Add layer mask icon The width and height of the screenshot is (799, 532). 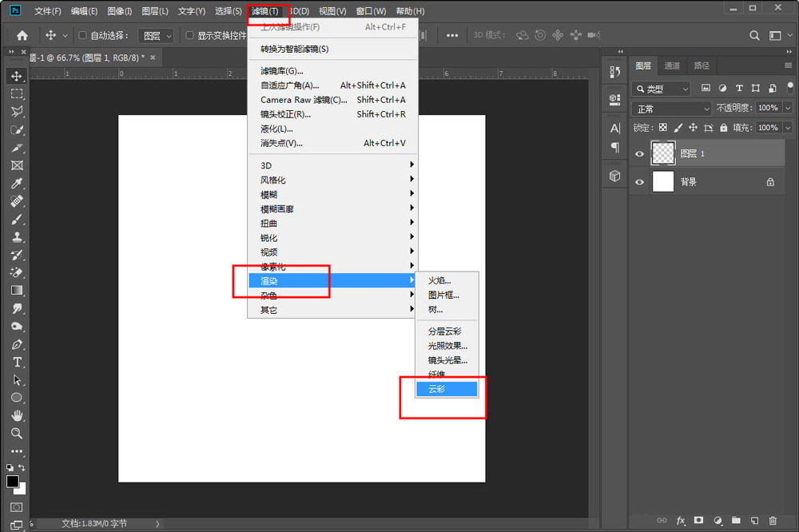pos(698,520)
